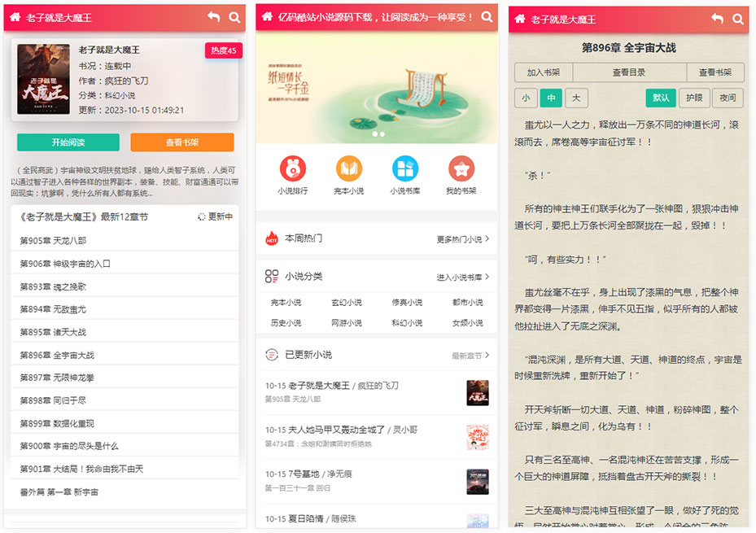Open 小说书库 library icon
Screen dimensions: 756x533
(405, 168)
